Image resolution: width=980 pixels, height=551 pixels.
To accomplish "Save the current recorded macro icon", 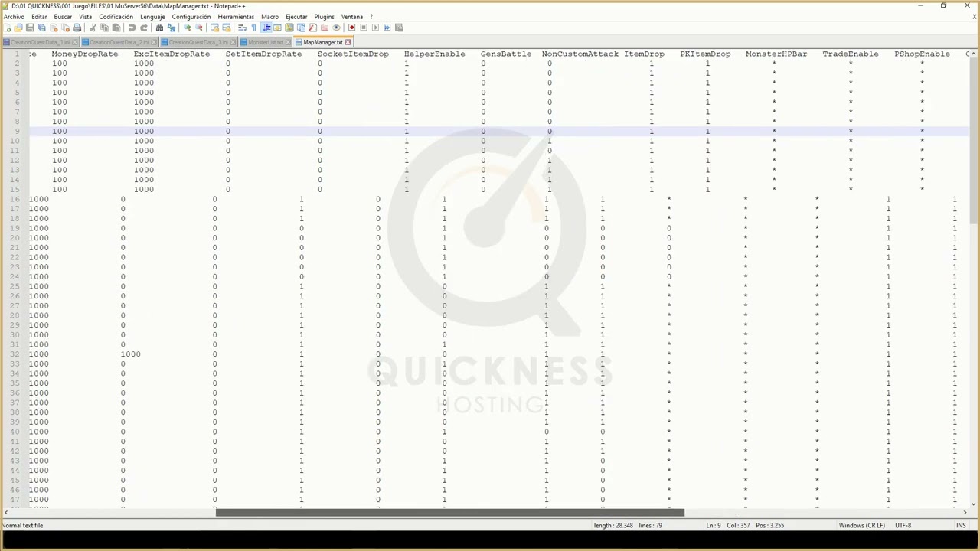I will pos(399,28).
